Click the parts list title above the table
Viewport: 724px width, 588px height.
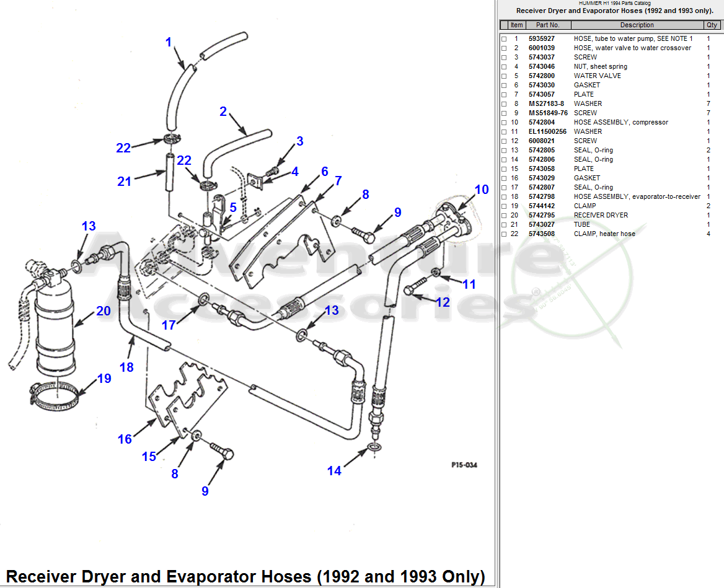[x=614, y=11]
